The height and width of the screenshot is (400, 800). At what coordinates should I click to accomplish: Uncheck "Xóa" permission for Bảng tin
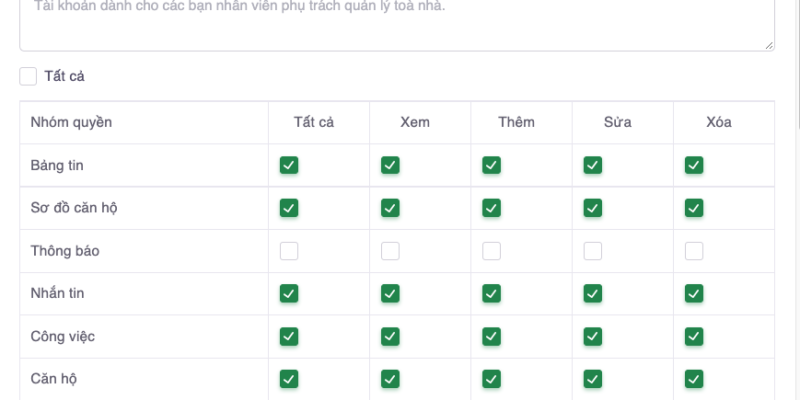coord(694,165)
